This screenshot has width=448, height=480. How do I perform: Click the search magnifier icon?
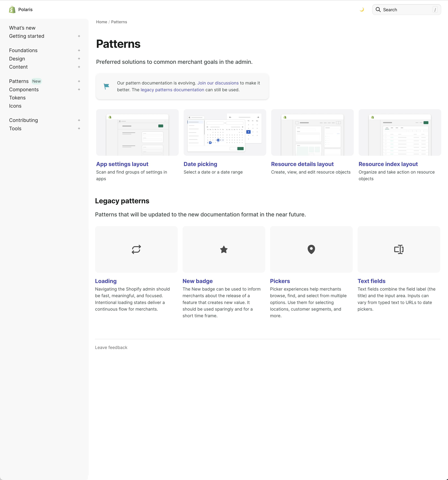[x=378, y=10]
